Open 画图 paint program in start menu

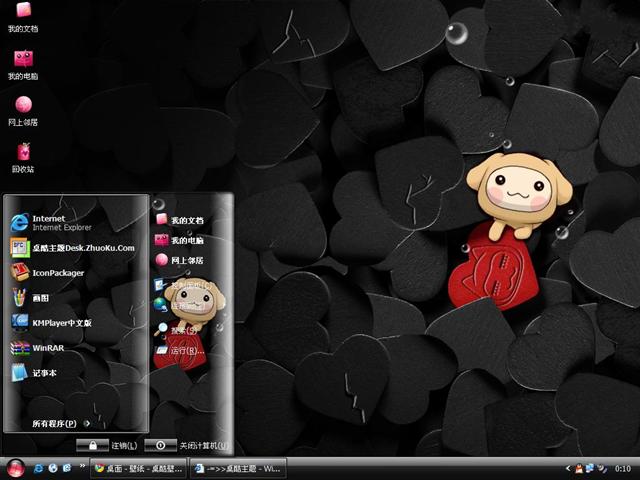(30, 298)
